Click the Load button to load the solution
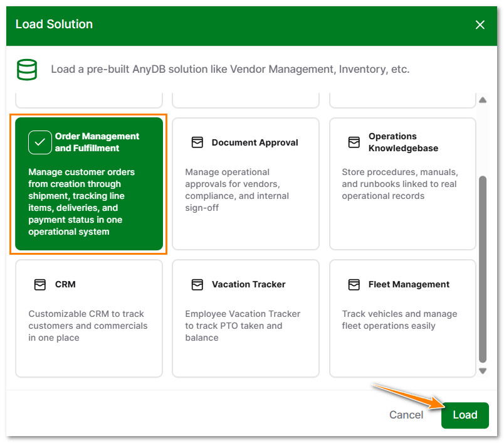Image resolution: width=504 pixels, height=443 pixels. 465,415
